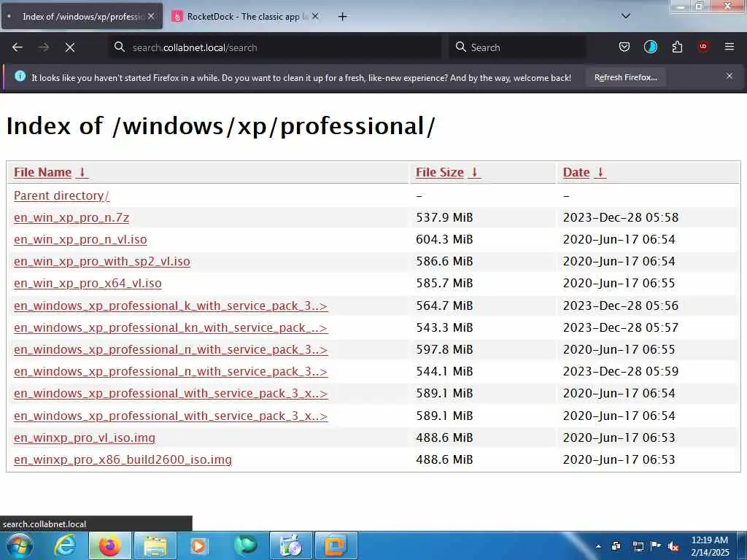This screenshot has height=560, width=747.
Task: Close the Index of /windows/xp tab
Action: coord(151,16)
